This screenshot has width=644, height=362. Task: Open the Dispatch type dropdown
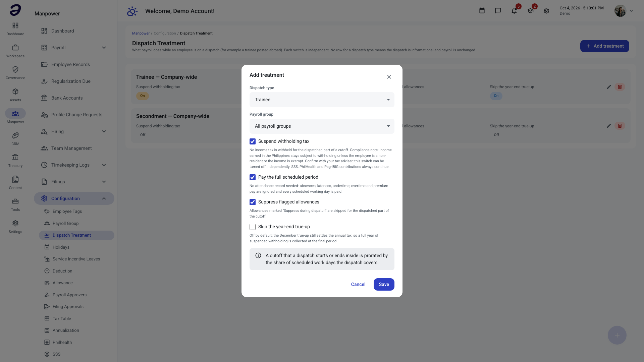[x=322, y=100]
